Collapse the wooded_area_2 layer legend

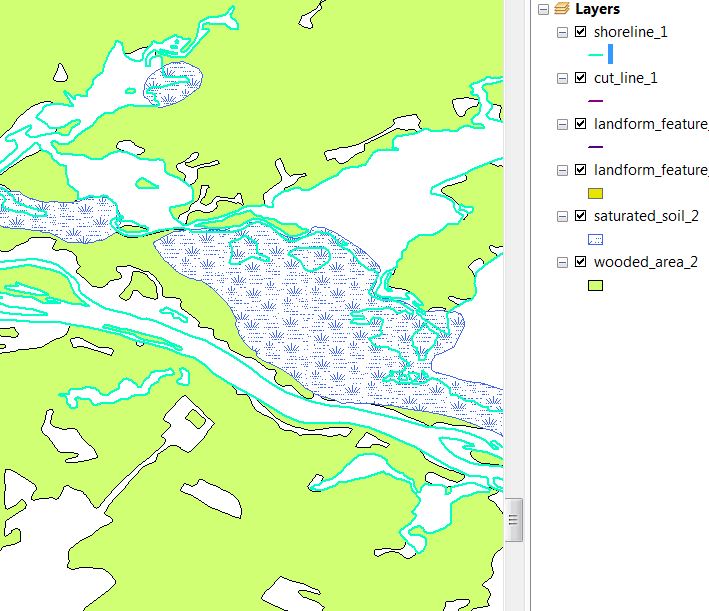[x=562, y=263]
